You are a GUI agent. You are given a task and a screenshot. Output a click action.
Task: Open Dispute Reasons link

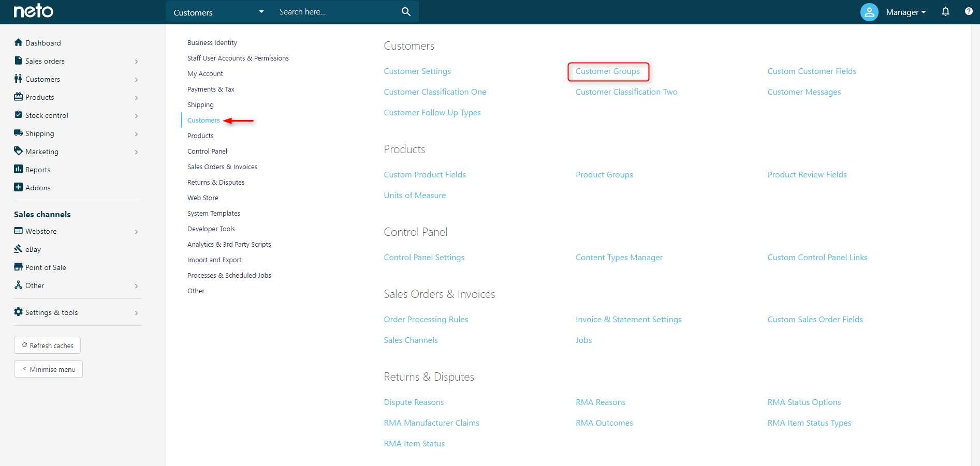tap(414, 402)
